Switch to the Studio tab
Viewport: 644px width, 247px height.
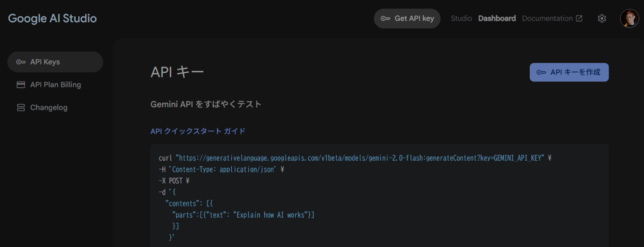[461, 19]
